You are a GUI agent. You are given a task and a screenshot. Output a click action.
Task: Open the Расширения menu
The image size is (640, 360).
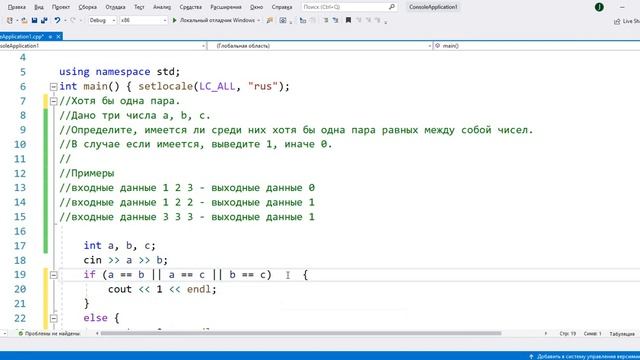point(226,7)
